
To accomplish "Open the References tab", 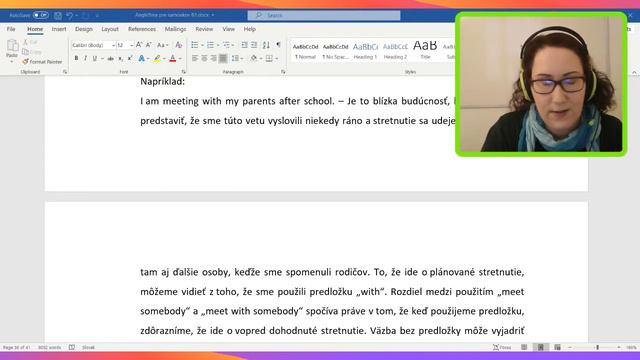I will pyautogui.click(x=142, y=29).
